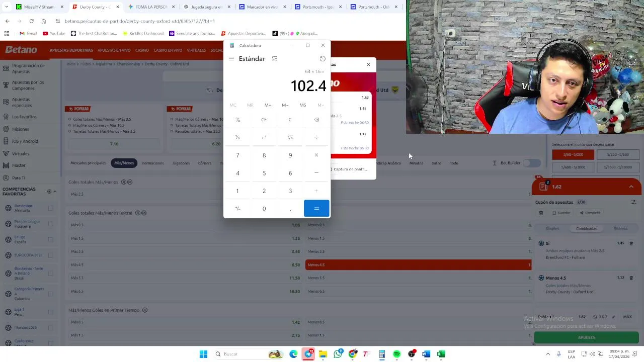Click the MÁX stake button
644x362 pixels.
627,317
